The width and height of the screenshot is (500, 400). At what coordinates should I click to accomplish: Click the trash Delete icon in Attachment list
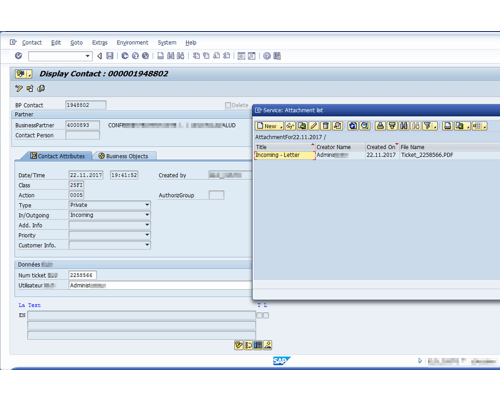(x=326, y=126)
